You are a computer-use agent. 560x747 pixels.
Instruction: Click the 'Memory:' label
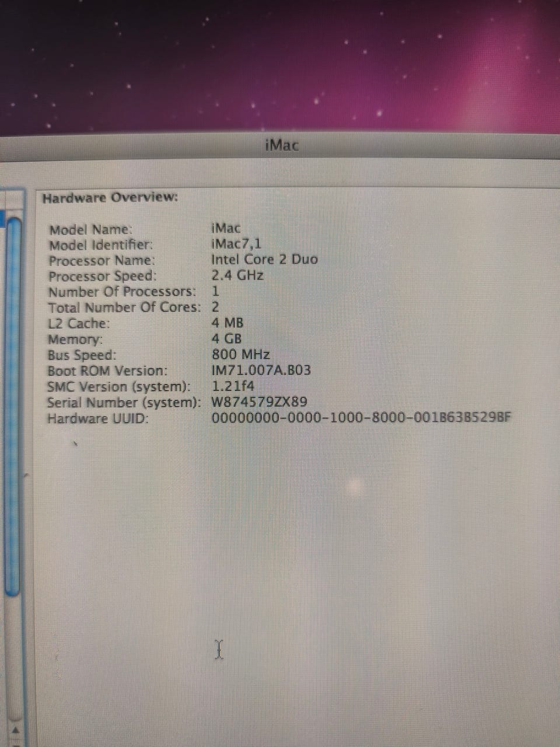pyautogui.click(x=75, y=339)
